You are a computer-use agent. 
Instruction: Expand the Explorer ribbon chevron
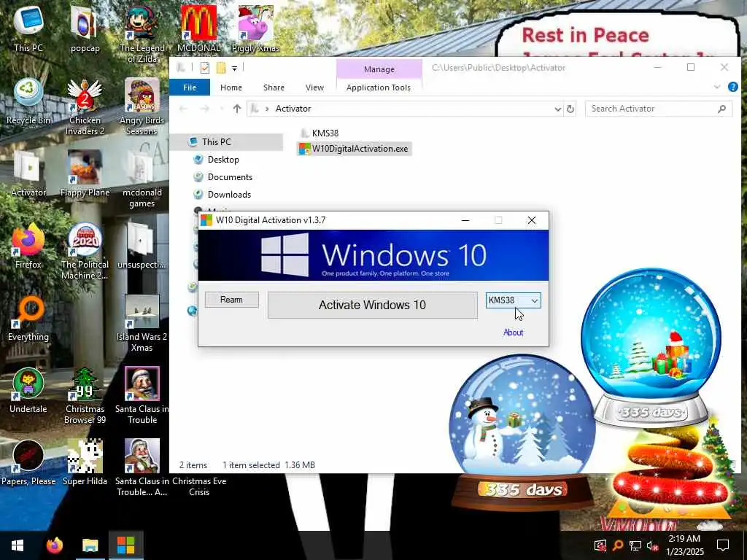(x=717, y=87)
